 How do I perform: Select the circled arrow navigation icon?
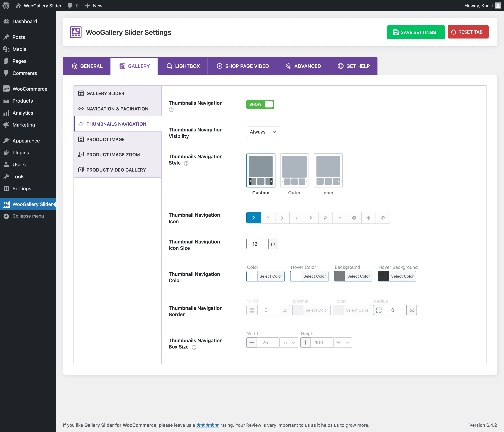click(x=354, y=218)
